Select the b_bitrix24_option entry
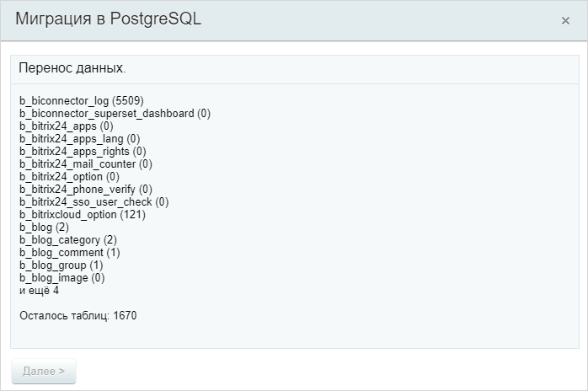This screenshot has height=391, width=588. coord(69,177)
